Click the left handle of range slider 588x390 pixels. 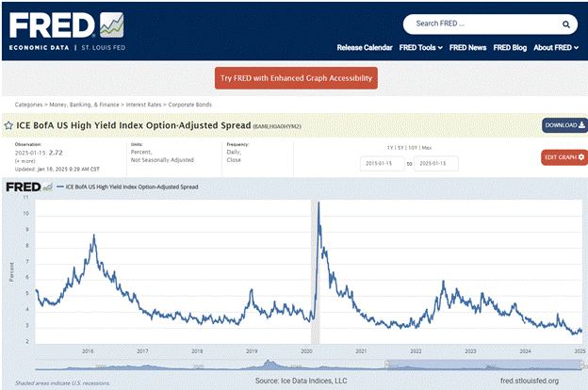pos(387,365)
